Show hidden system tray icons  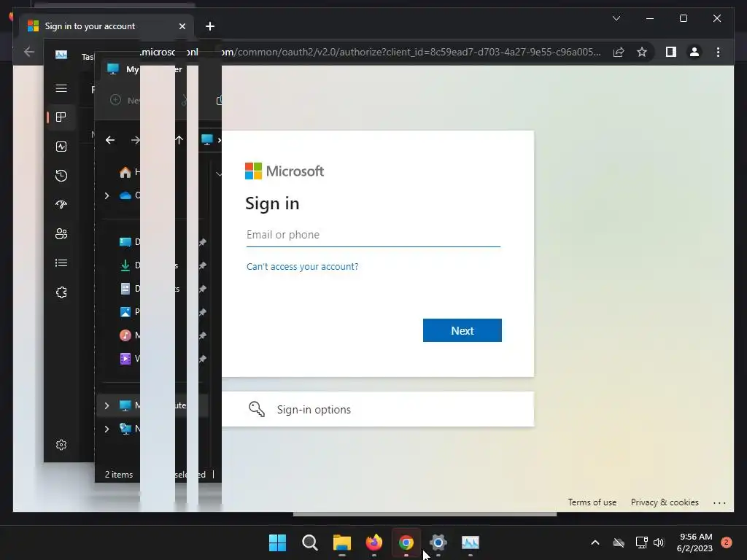coord(595,542)
